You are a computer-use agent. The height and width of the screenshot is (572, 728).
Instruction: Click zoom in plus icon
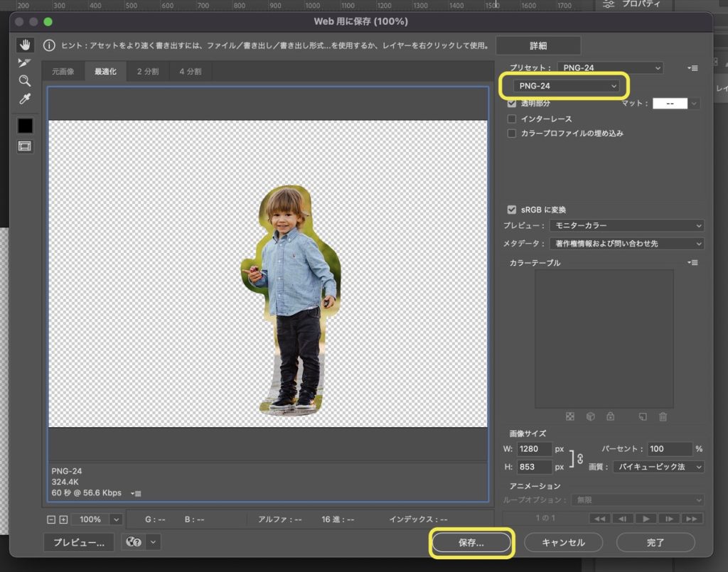[x=63, y=519]
